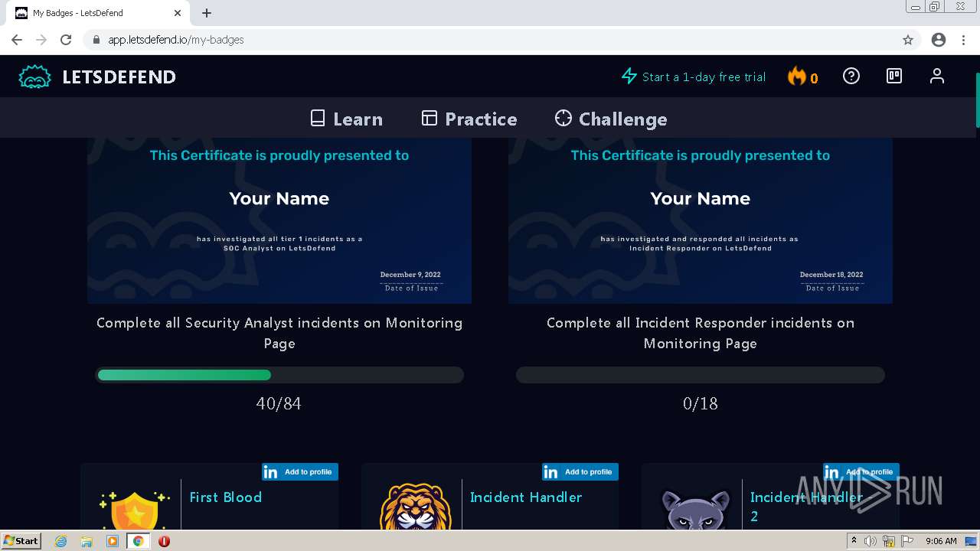Viewport: 980px width, 551px height.
Task: Add Incident Handler 2 badge to LinkedIn profile
Action: coord(861,472)
